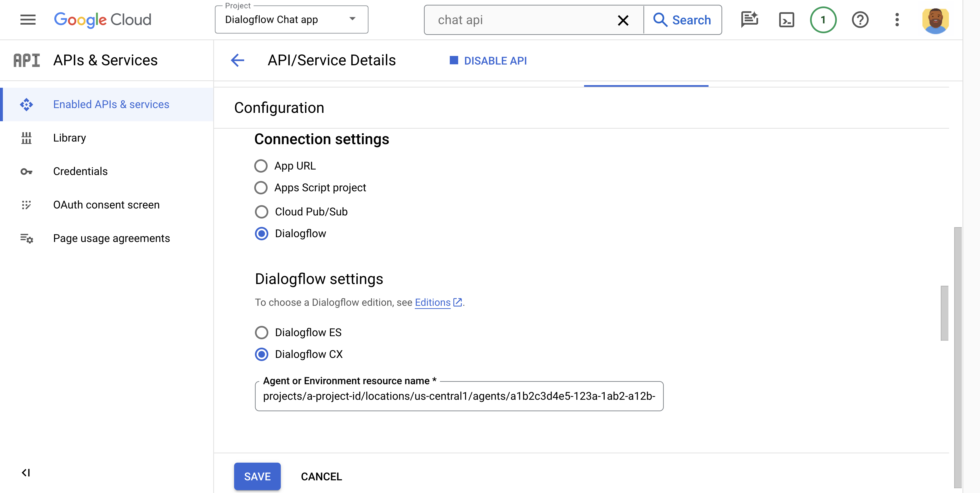Viewport: 980px width, 493px height.
Task: Select the Dialogflow radio button
Action: point(261,233)
